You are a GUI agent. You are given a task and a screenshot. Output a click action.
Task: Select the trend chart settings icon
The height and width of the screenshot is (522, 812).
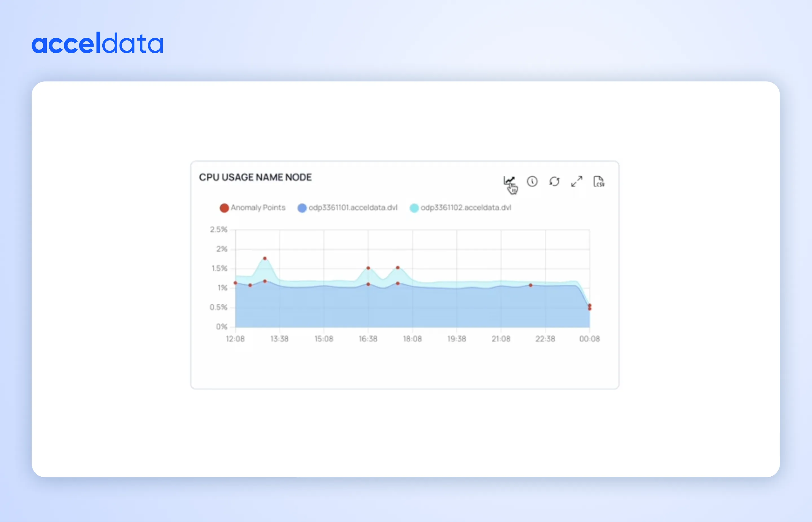tap(509, 181)
